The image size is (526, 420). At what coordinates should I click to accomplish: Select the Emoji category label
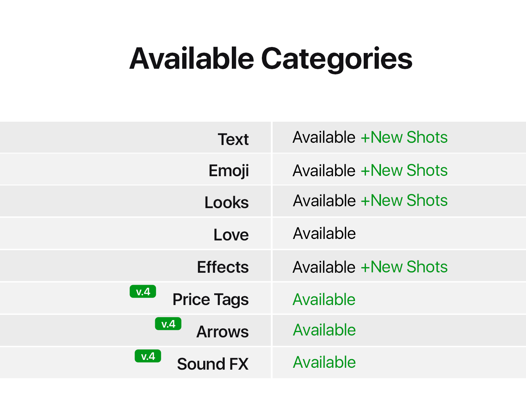[229, 171]
